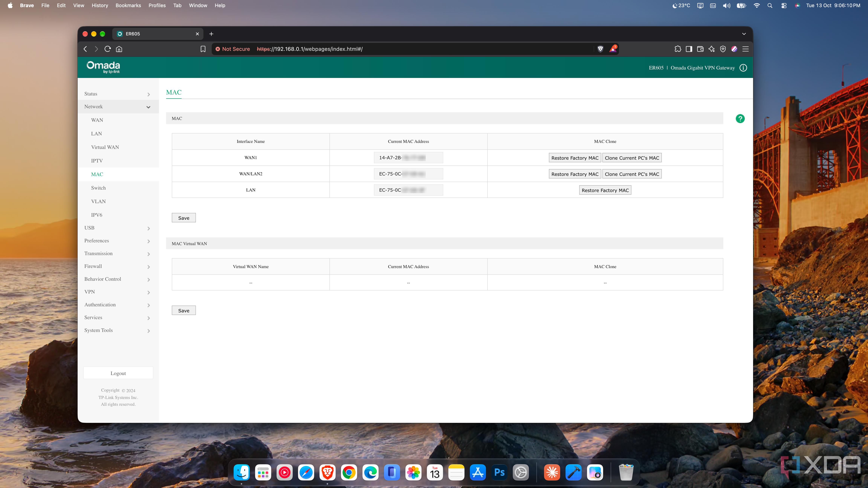Edit the WAN1 MAC address field
The height and width of the screenshot is (488, 868).
point(408,157)
